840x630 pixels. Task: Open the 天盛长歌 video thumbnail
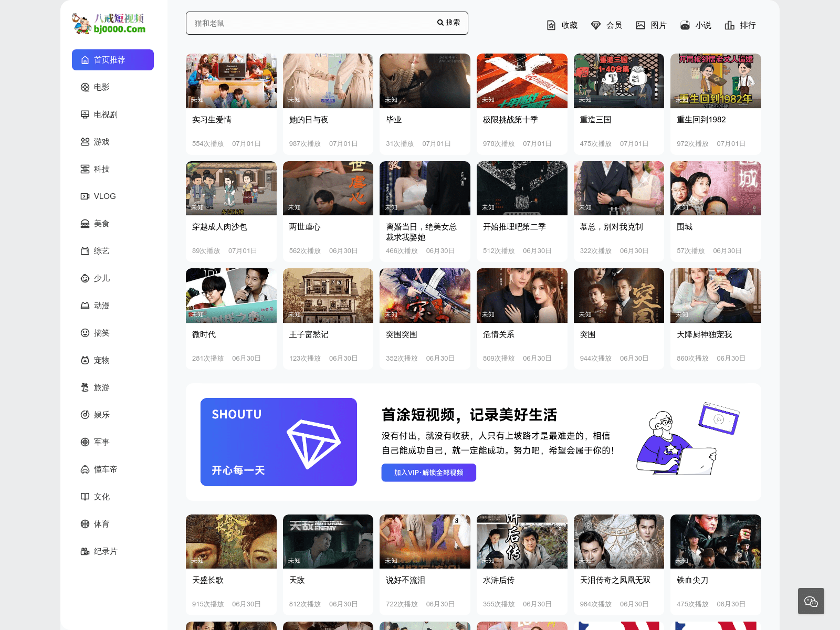click(231, 541)
